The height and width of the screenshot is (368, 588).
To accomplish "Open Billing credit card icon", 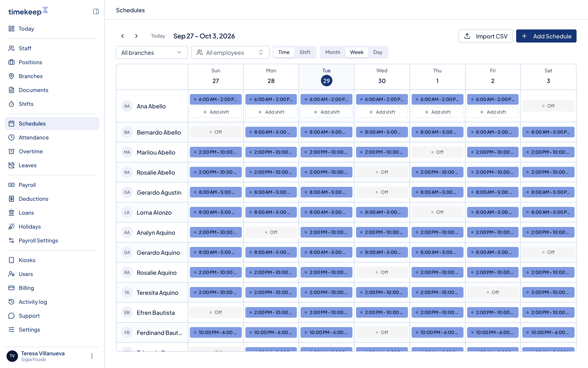I will [x=11, y=288].
